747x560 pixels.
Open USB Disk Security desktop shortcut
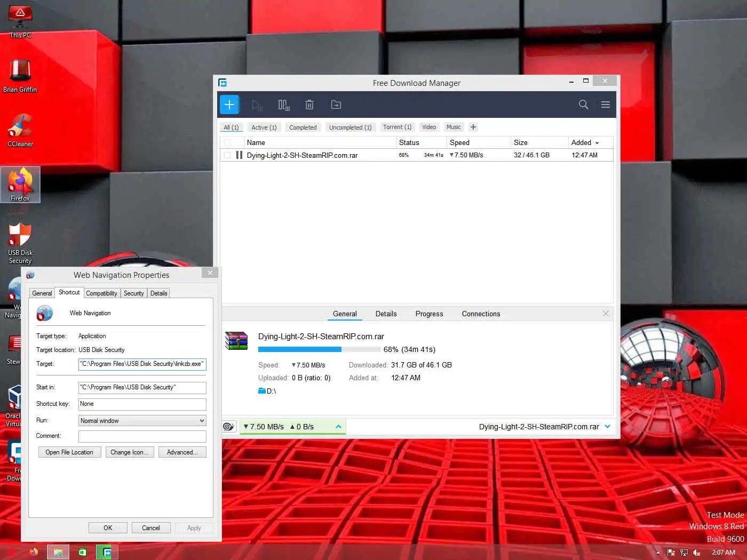(20, 243)
